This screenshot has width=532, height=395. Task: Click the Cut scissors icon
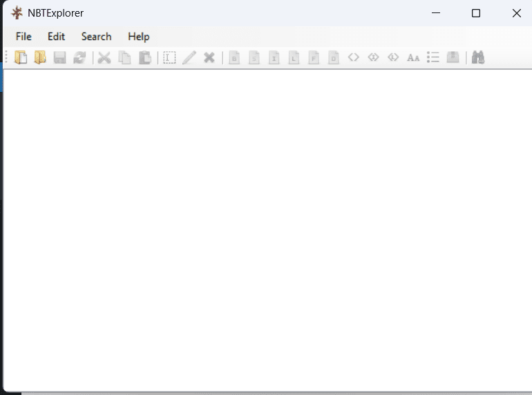click(104, 57)
